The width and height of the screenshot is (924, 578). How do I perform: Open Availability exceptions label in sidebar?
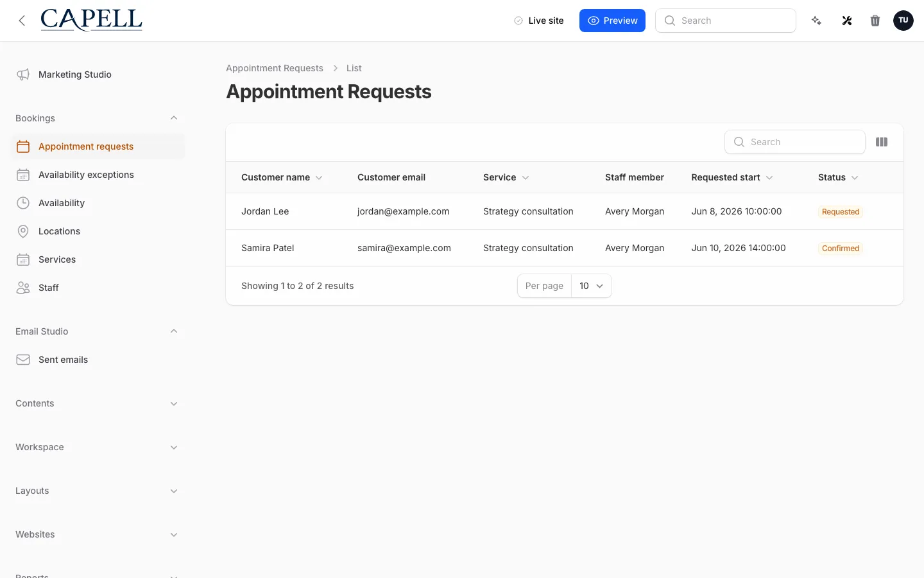coord(86,175)
